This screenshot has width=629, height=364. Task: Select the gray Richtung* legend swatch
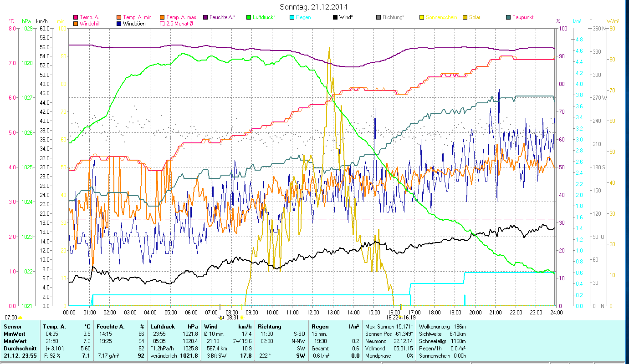click(x=378, y=17)
